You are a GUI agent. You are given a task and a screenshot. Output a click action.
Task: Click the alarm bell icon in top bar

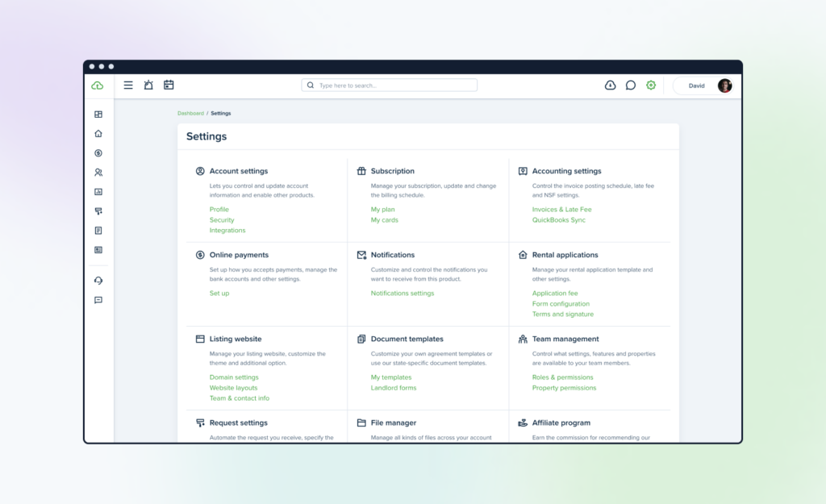148,85
